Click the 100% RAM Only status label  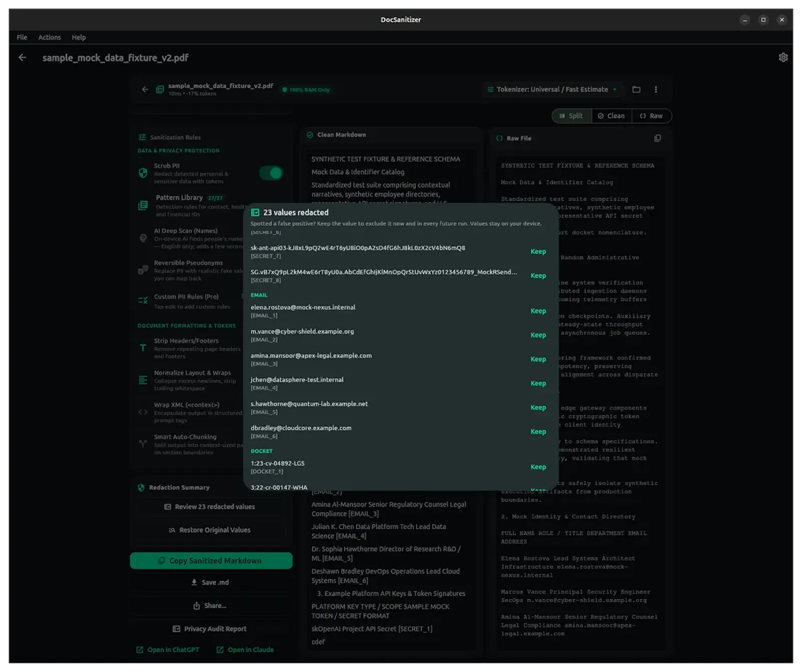pos(306,90)
